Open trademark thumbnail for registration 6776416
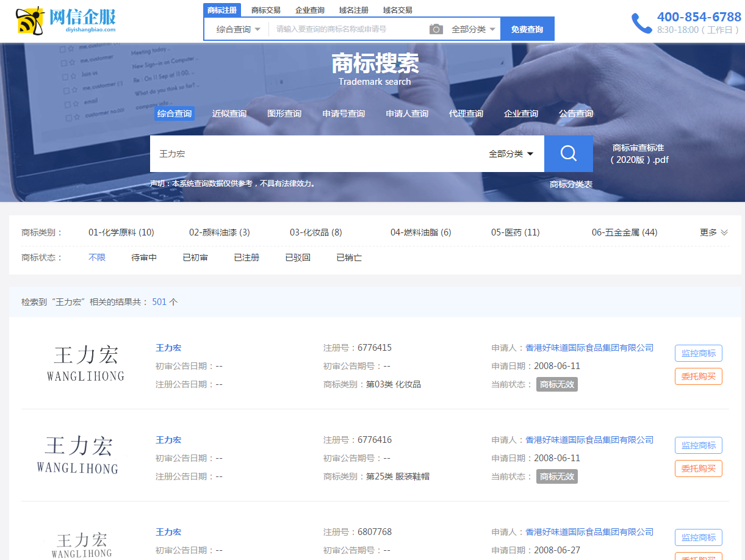This screenshot has height=560, width=745. [78, 454]
